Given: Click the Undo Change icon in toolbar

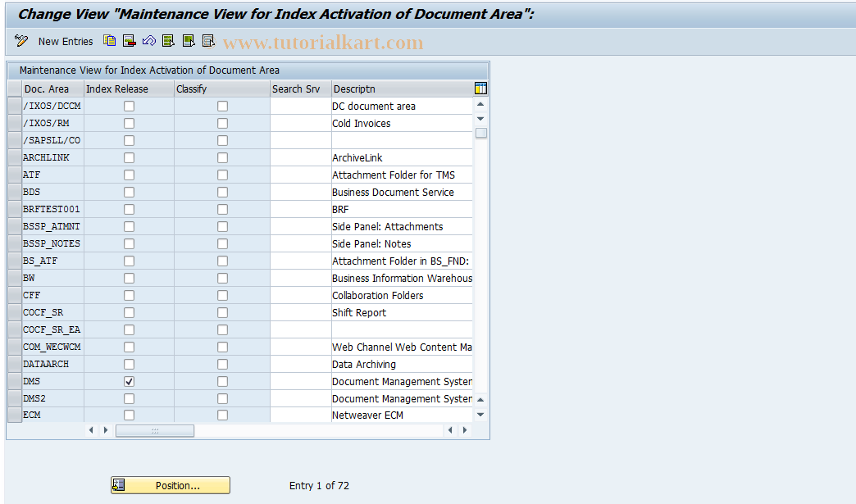Looking at the screenshot, I should pyautogui.click(x=149, y=41).
